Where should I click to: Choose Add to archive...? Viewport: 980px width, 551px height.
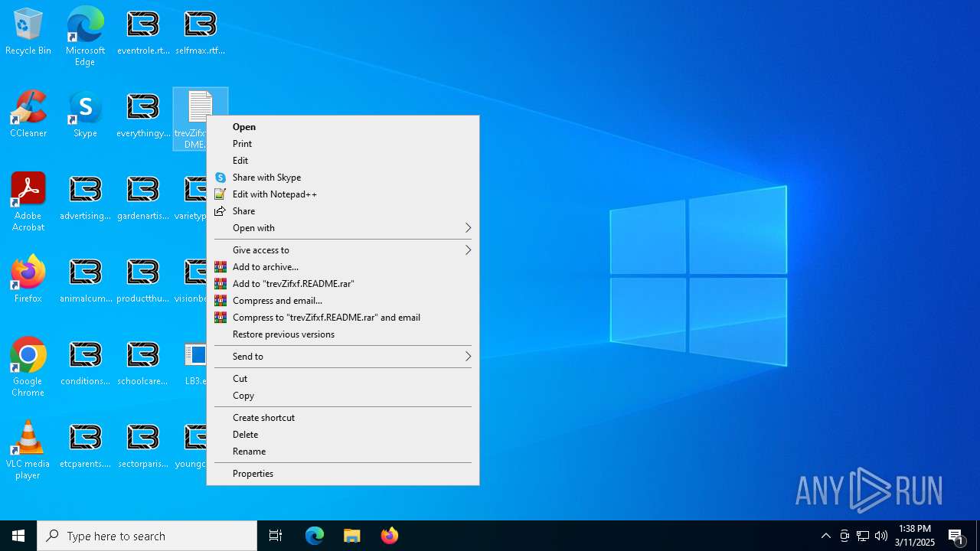(343, 267)
